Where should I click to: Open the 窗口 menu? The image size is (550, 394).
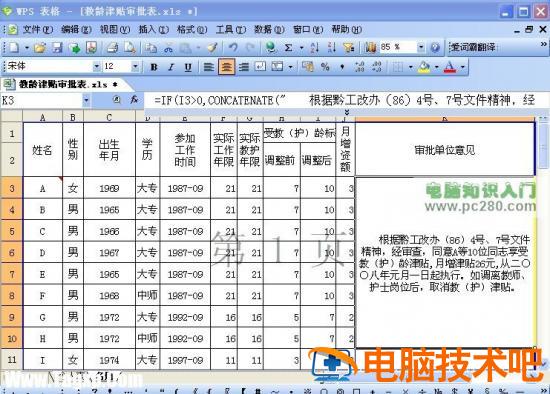point(308,29)
